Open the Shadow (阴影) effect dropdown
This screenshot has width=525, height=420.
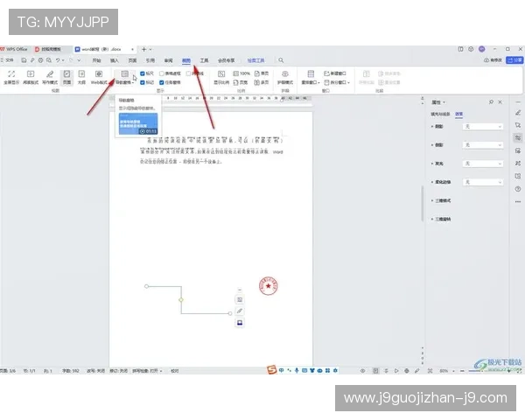click(483, 127)
